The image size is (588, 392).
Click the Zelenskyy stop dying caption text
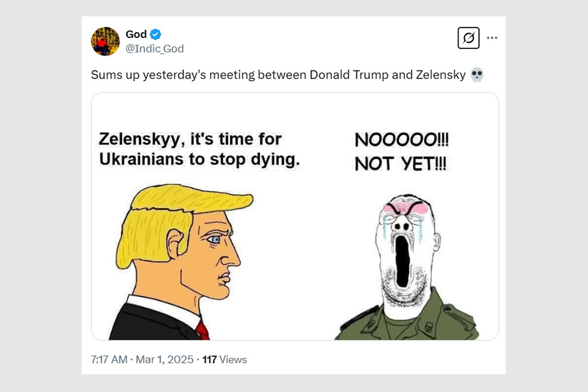[x=199, y=149]
